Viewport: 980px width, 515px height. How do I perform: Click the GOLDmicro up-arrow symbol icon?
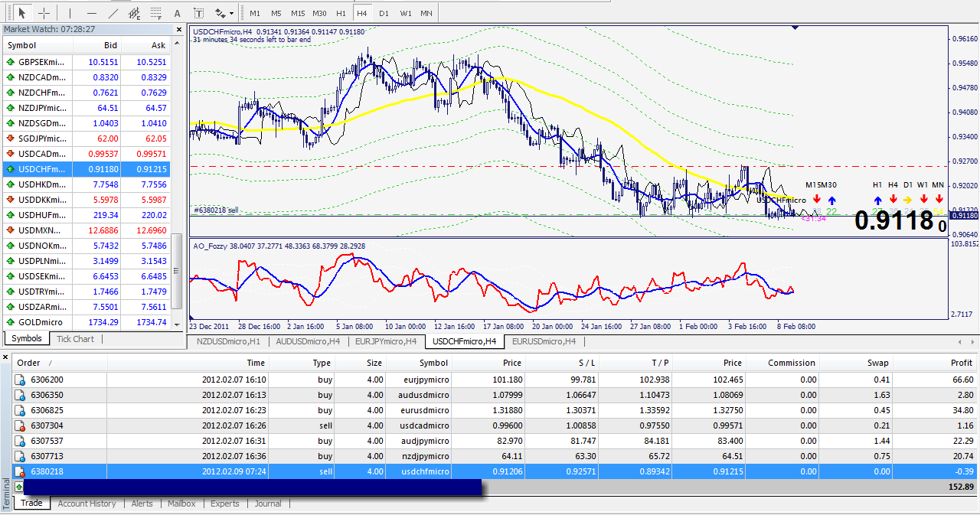click(11, 322)
